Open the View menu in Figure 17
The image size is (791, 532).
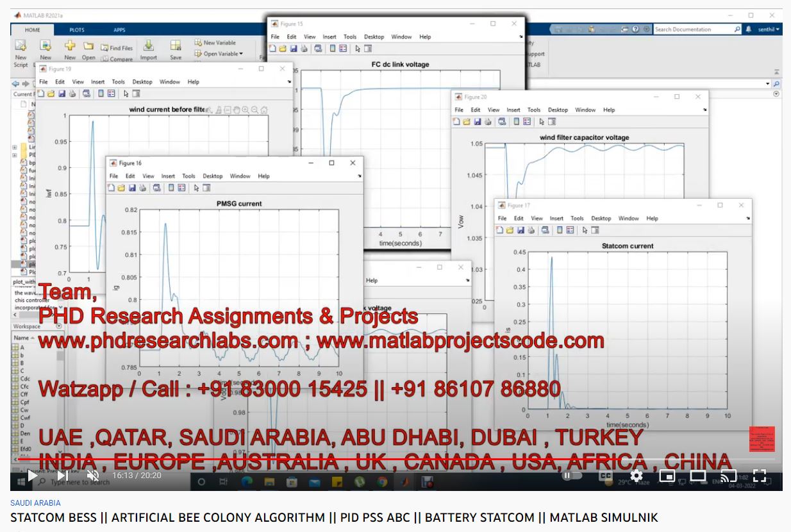point(537,218)
